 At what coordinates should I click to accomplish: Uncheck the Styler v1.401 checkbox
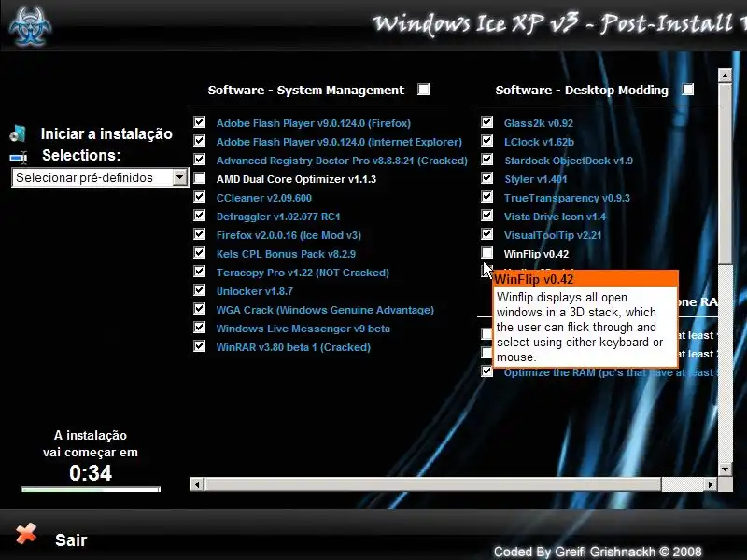pos(486,178)
